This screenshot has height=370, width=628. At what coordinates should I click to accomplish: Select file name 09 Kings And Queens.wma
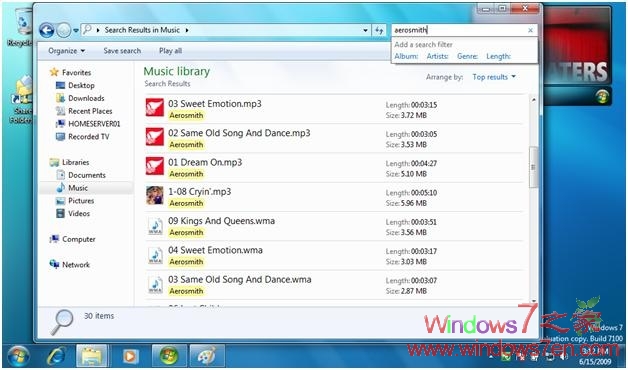tap(221, 221)
